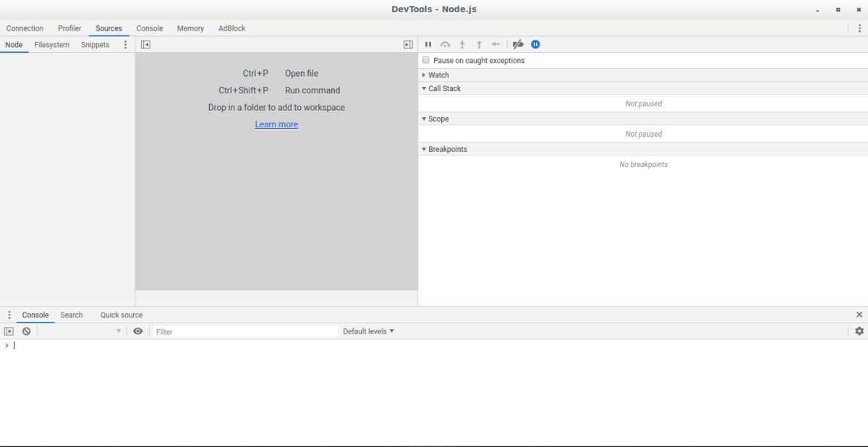Screen dimensions: 868x447
Task: Open the console live expression eye icon
Action: [138, 331]
